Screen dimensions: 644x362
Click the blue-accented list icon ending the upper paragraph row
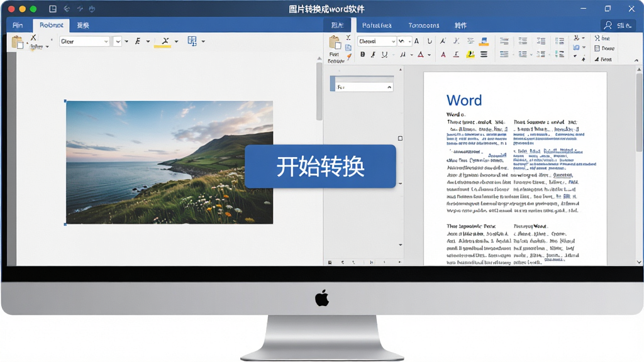559,41
